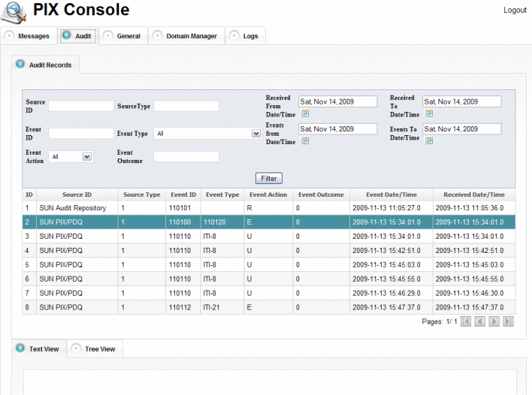
Task: Click received time 15:46:30.0 cell
Action: point(474,294)
